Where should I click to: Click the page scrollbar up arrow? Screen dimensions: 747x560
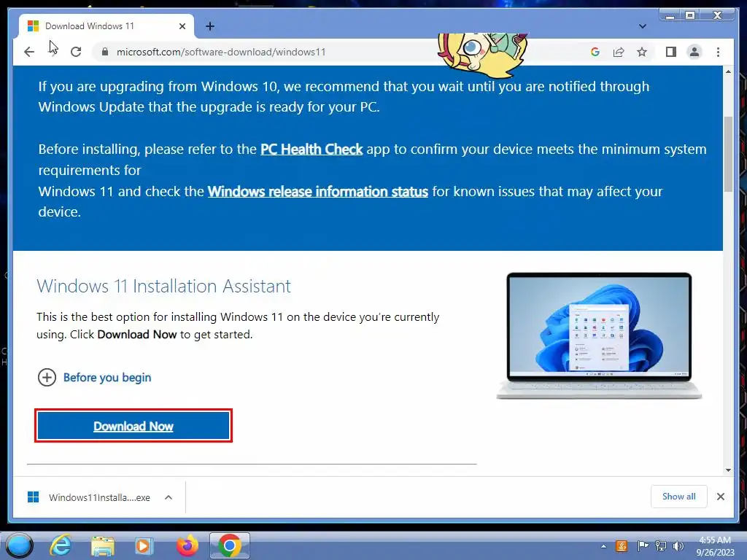[728, 71]
